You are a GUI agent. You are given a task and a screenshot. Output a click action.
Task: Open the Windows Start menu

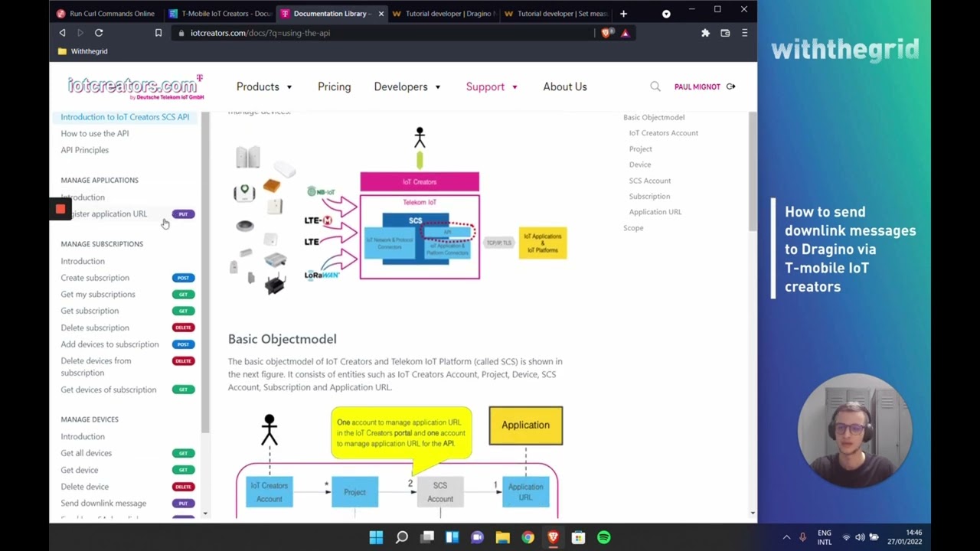coord(376,537)
